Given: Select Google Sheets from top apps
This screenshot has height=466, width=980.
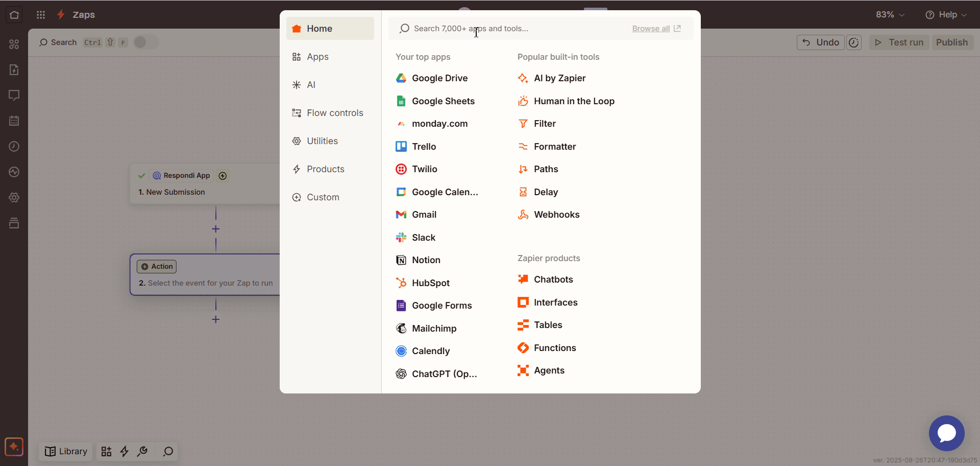Looking at the screenshot, I should pos(435,101).
